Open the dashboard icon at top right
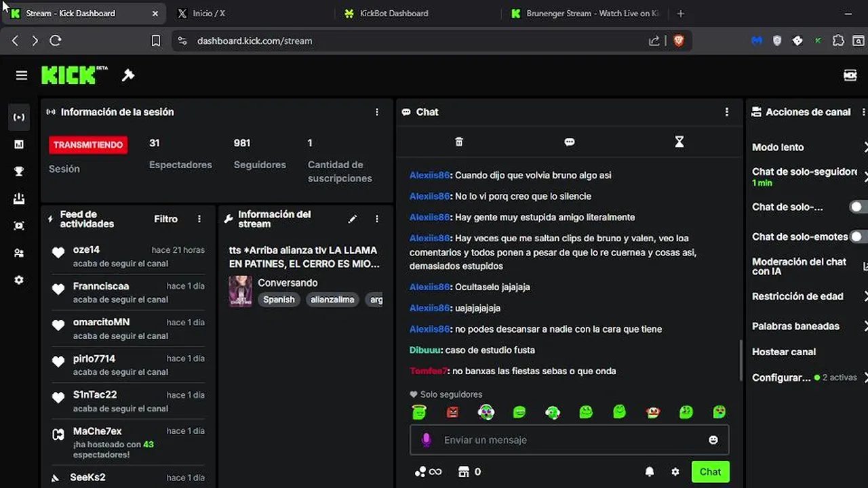The height and width of the screenshot is (488, 868). [850, 75]
